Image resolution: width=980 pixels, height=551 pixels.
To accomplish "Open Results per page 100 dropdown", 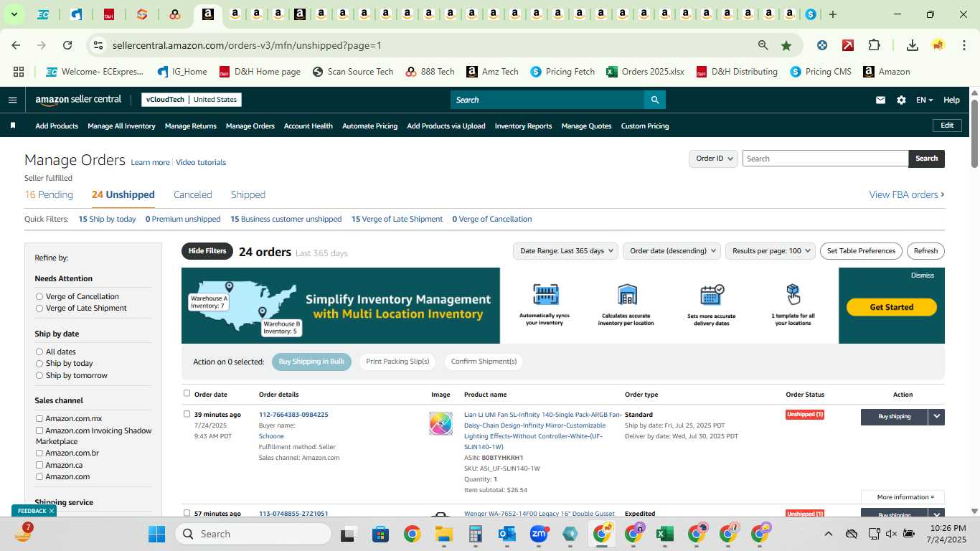I will tap(771, 251).
